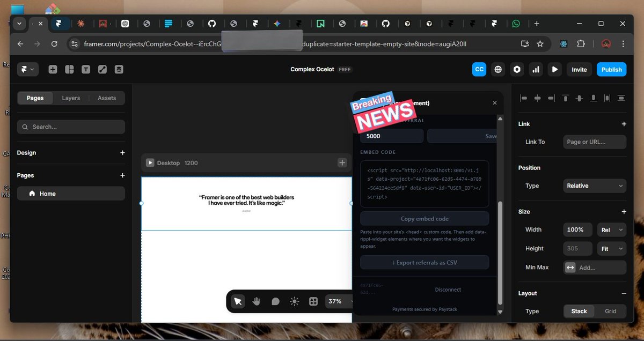Open the 37% zoom dropdown
644x341 pixels.
pos(339,301)
